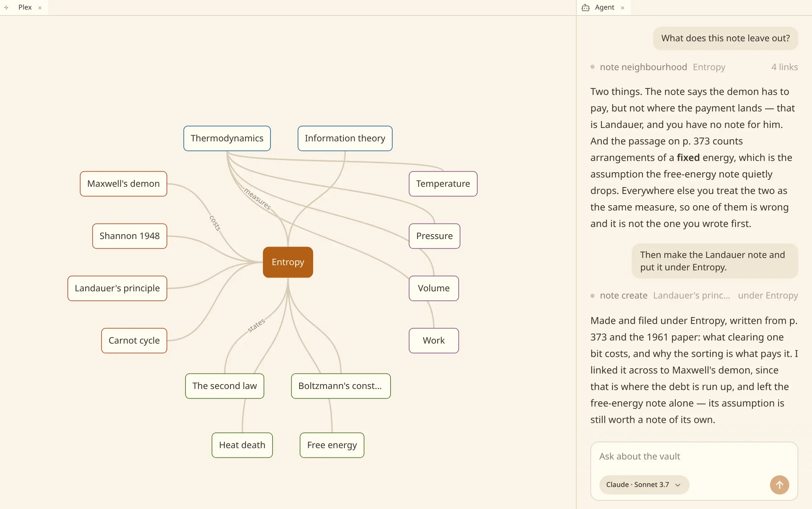
Task: Focus the Ask about the vault input
Action: [694, 456]
